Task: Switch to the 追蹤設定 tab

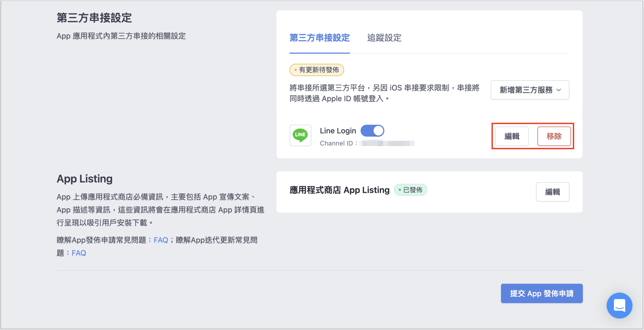Action: point(384,38)
